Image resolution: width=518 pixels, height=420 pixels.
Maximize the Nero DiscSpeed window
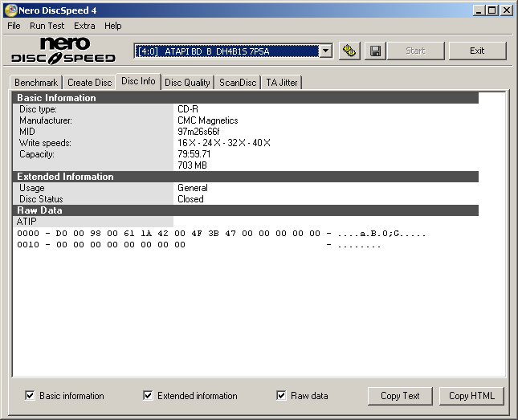(491, 10)
